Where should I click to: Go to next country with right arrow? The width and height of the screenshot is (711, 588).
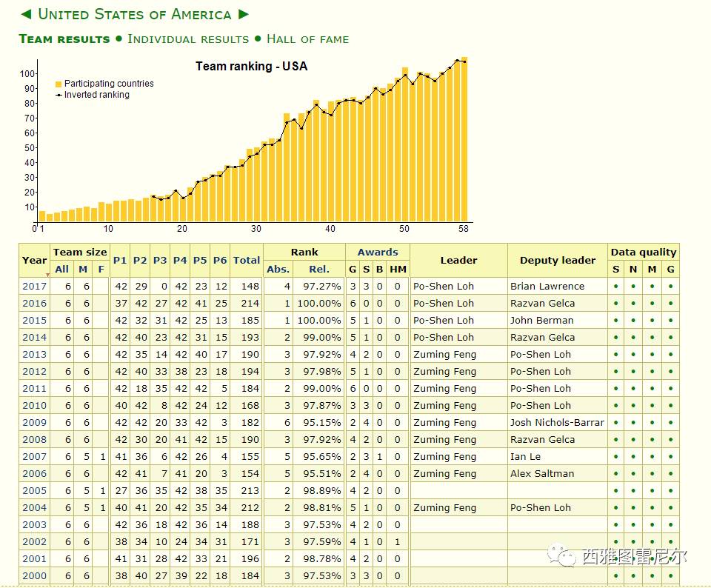pos(244,14)
